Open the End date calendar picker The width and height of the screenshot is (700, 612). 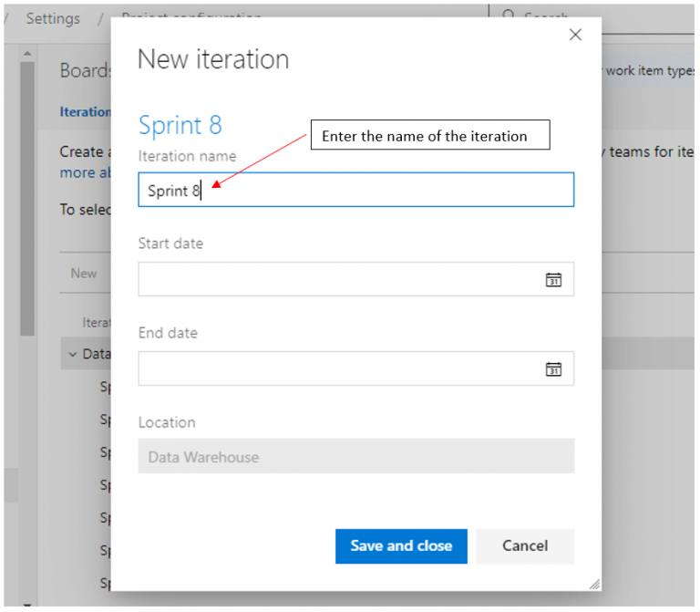coord(553,369)
